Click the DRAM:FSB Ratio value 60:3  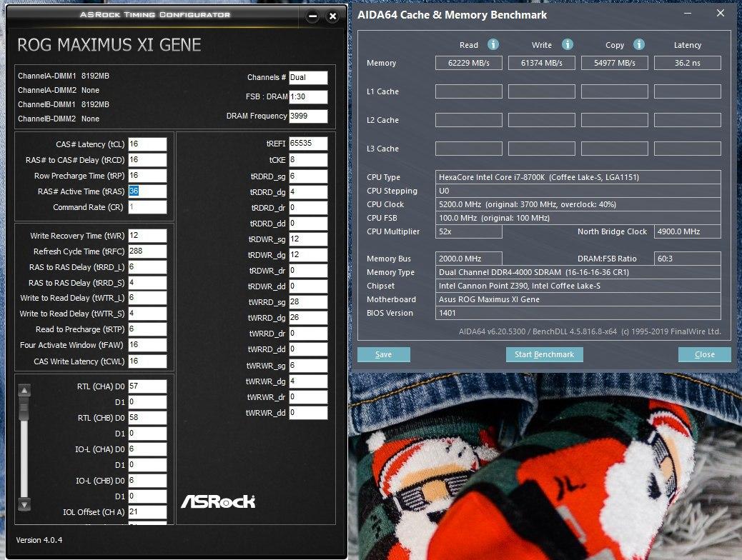point(688,259)
